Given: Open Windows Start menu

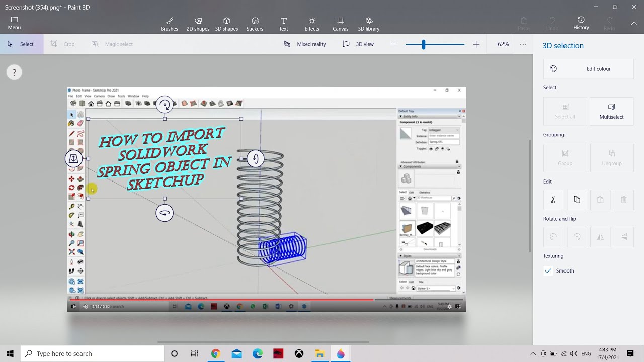Looking at the screenshot, I should click(x=10, y=353).
